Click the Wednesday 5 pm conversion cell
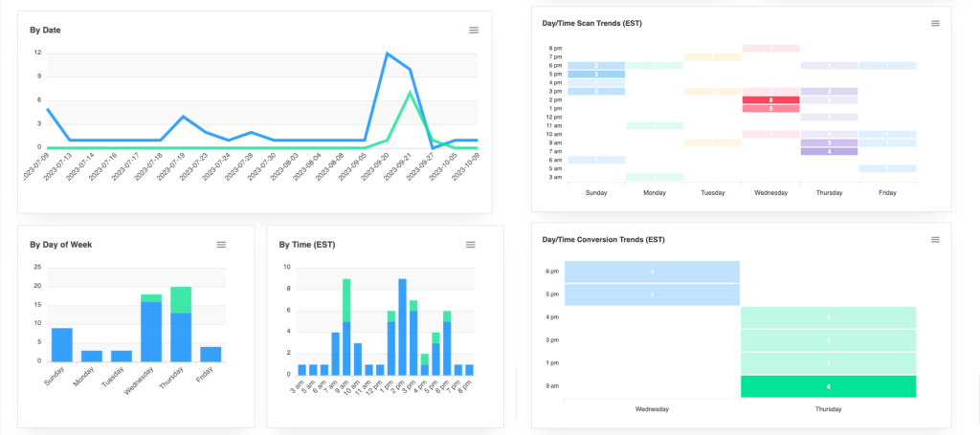This screenshot has width=980, height=435. (652, 294)
